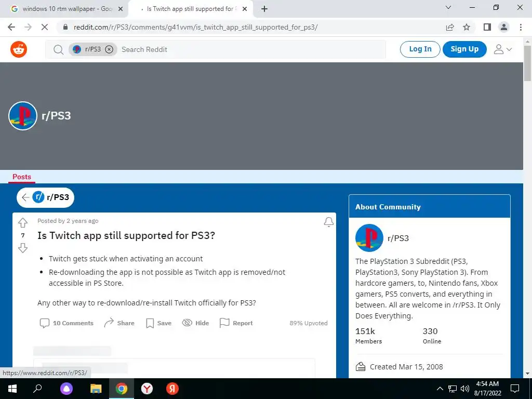Downvote the Twitch app post
532x399 pixels.
[x=23, y=248]
